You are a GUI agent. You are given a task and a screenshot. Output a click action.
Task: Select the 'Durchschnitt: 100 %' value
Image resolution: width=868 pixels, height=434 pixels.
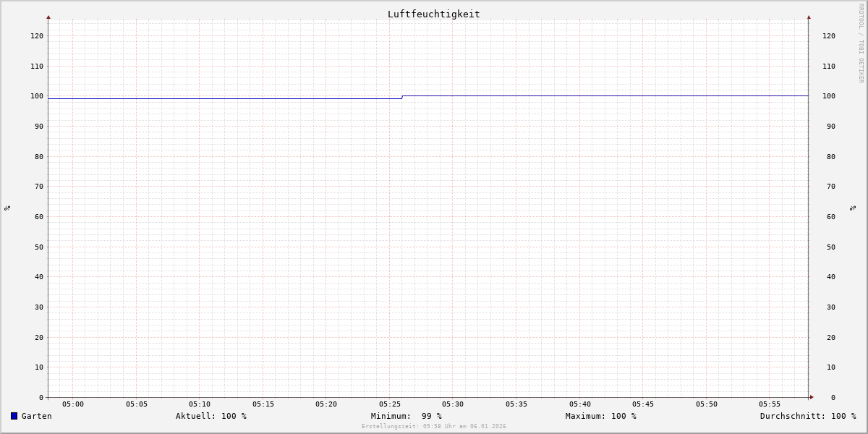[808, 416]
